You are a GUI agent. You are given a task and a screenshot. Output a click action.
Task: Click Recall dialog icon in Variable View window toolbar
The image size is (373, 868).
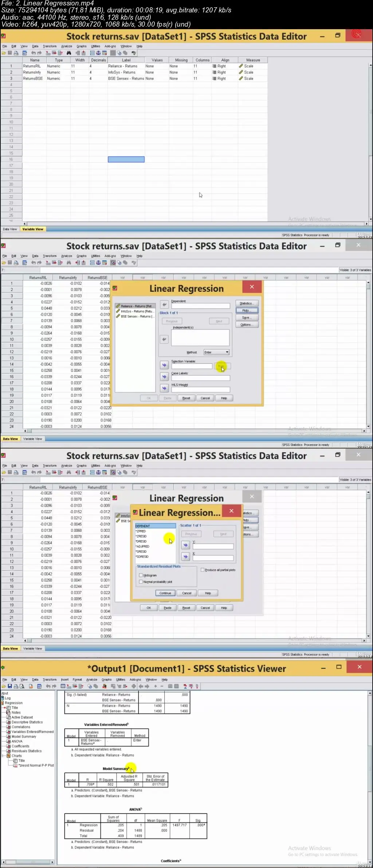click(x=25, y=53)
